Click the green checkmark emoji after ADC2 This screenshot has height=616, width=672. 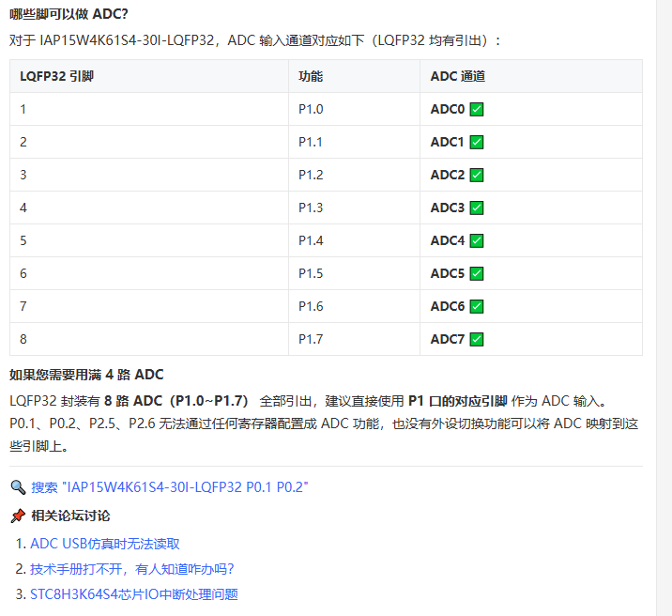tap(477, 175)
